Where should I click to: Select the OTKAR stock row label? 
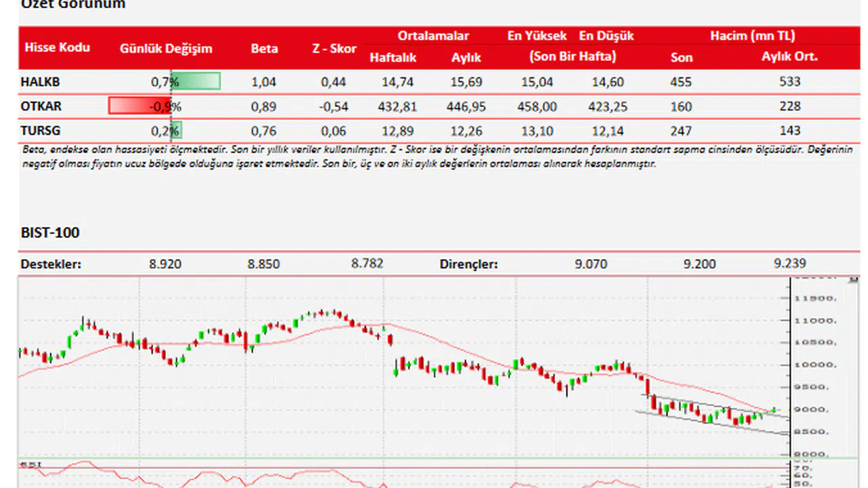41,106
